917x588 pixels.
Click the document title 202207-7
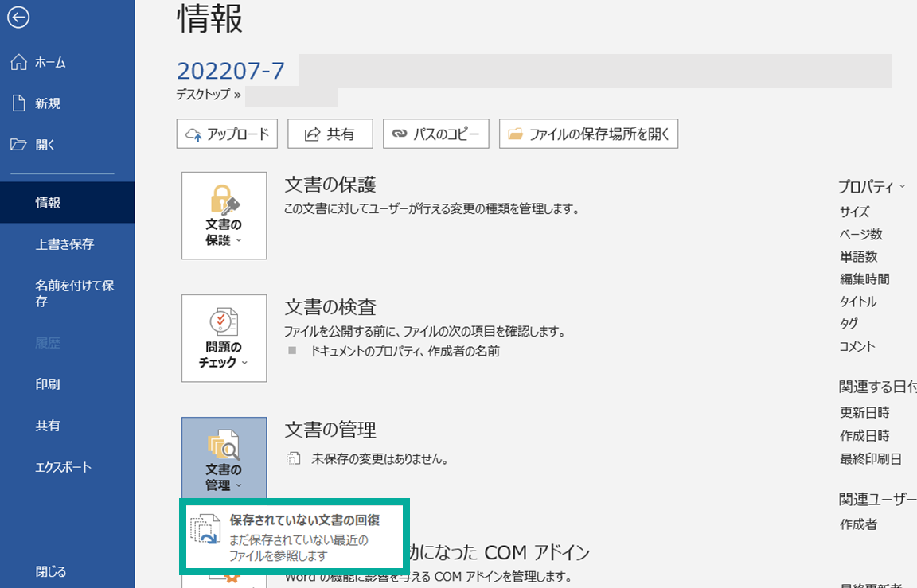click(232, 70)
